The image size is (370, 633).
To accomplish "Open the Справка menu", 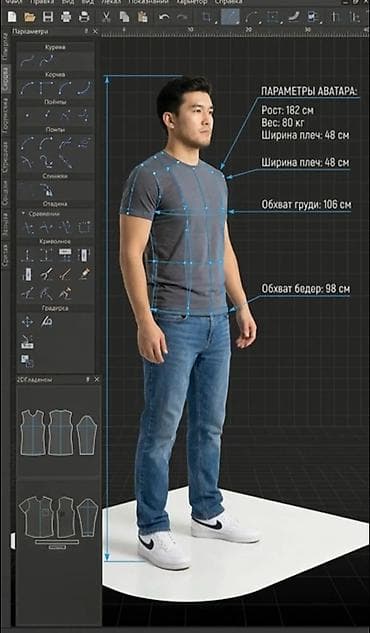I will click(228, 2).
